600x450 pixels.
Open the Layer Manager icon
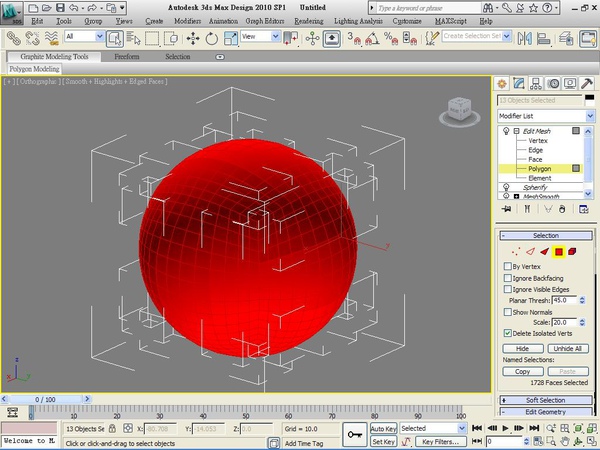point(566,38)
